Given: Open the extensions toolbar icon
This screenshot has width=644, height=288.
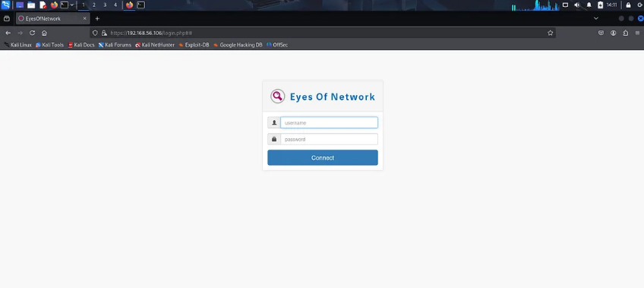Looking at the screenshot, I should pos(626,33).
